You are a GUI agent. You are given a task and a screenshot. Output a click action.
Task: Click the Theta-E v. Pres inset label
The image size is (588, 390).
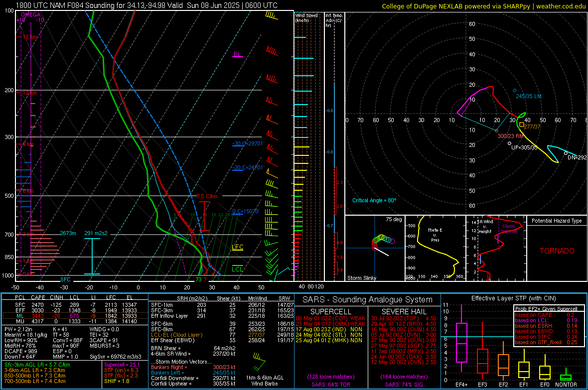tap(435, 235)
